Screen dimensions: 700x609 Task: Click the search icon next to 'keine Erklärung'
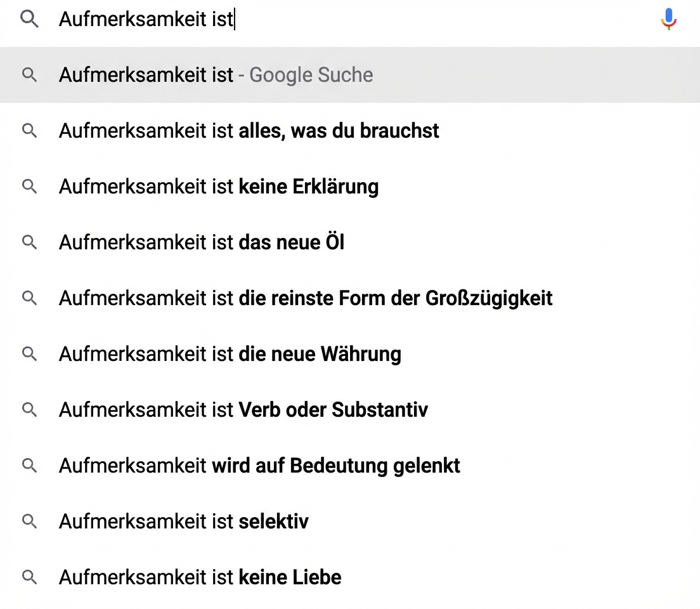(x=29, y=187)
